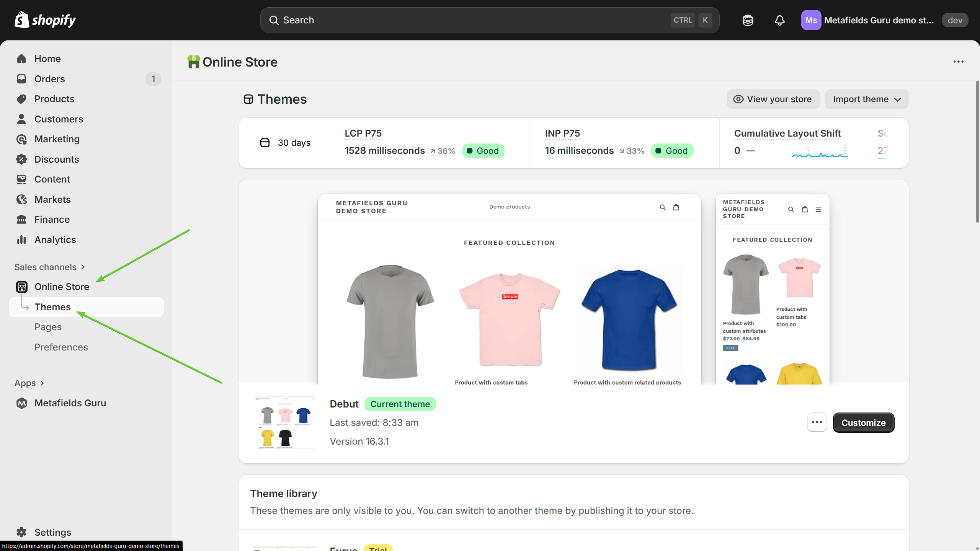Open Preferences under Online Store
980x551 pixels.
tap(61, 347)
